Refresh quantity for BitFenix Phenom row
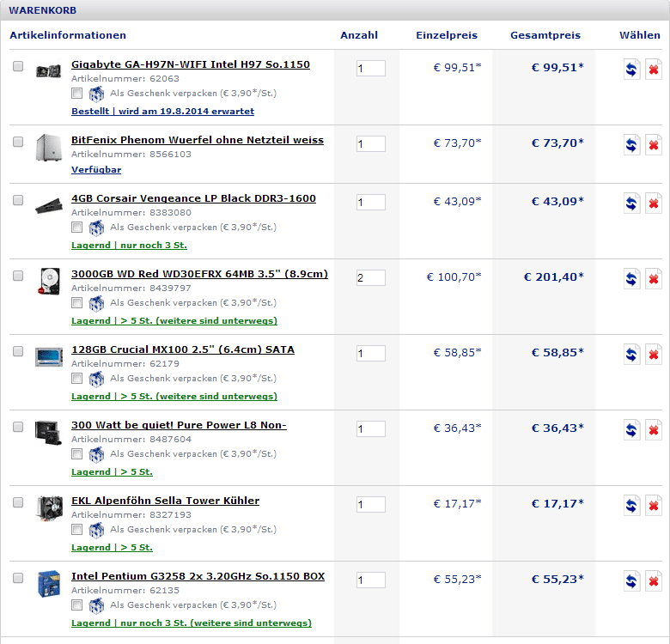This screenshot has width=670, height=644. tap(631, 145)
